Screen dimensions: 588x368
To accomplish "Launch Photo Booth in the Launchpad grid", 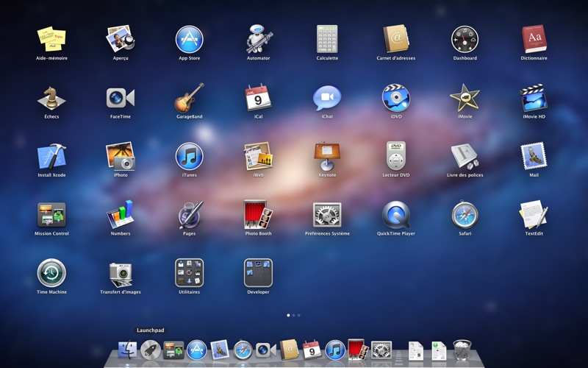I will click(x=259, y=214).
